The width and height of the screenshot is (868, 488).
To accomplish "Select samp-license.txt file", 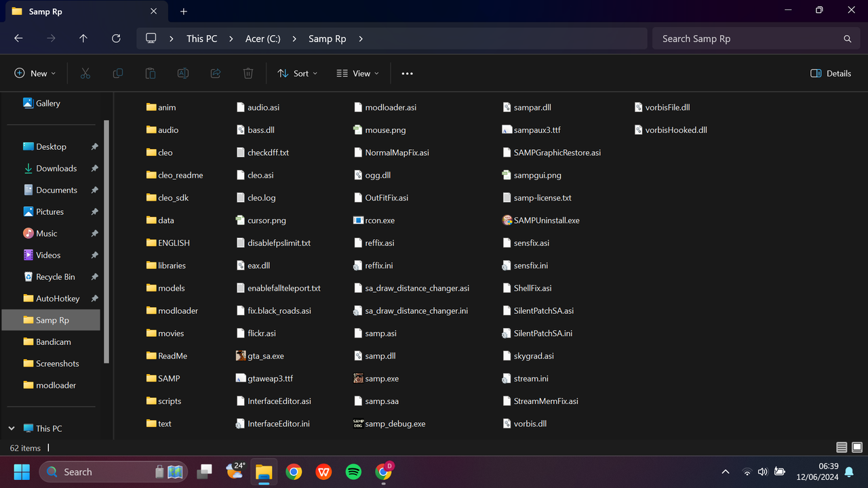I will click(x=537, y=198).
